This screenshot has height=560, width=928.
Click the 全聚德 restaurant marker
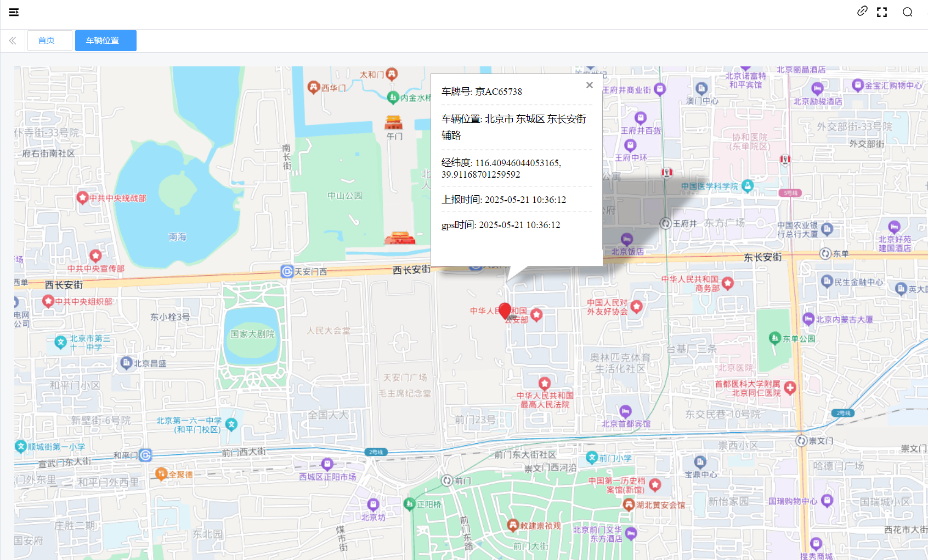(161, 474)
